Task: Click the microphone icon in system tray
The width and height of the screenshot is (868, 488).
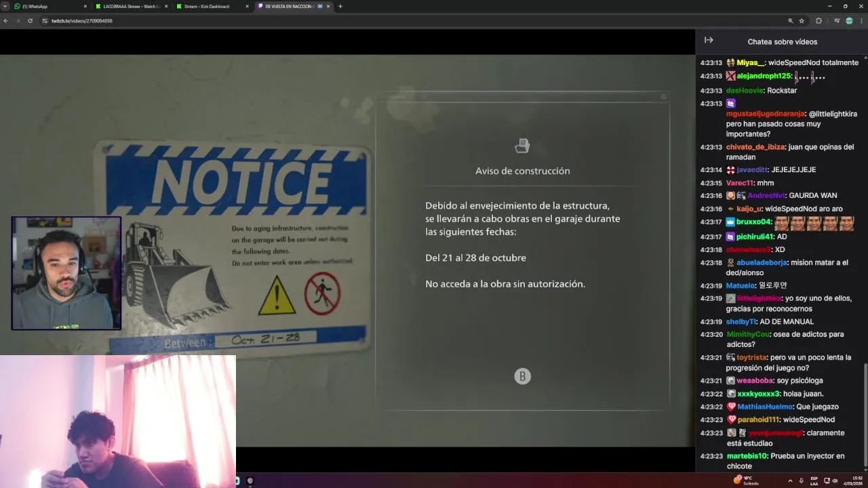Action: pyautogui.click(x=801, y=481)
